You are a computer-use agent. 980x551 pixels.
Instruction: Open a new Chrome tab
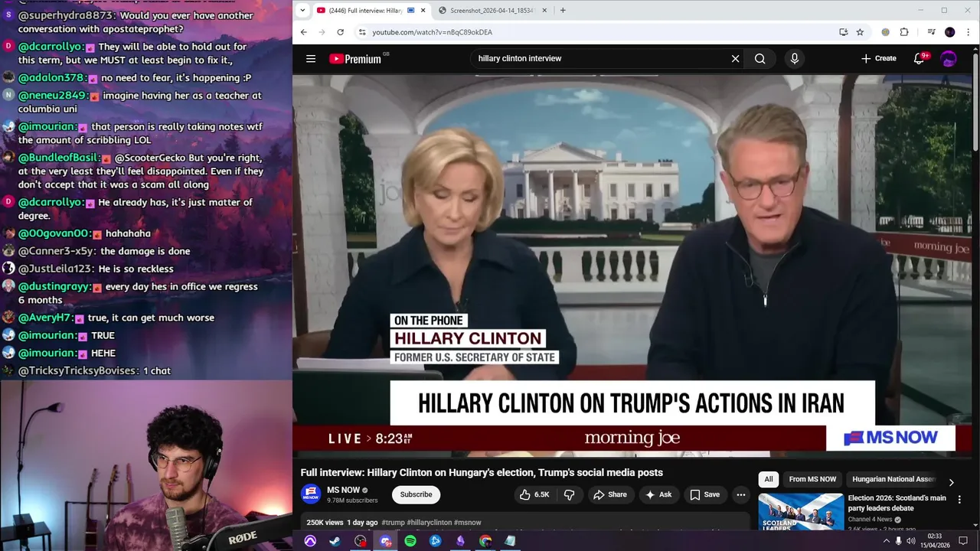(x=563, y=10)
